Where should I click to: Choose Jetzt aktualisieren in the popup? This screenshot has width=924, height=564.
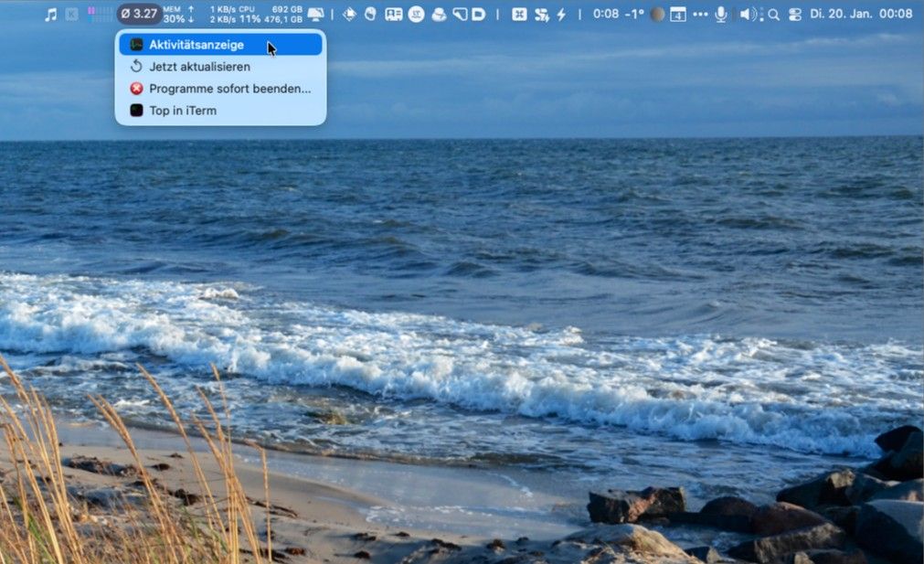[x=199, y=67]
